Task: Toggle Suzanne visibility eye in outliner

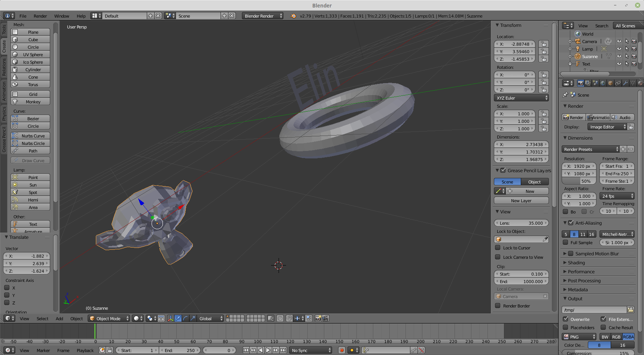Action: point(619,57)
